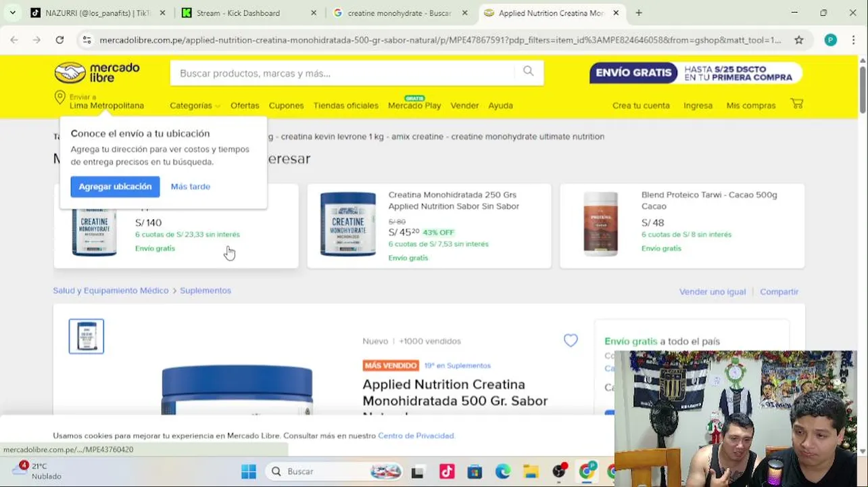
Task: Open Microsoft Edge from taskbar
Action: pyautogui.click(x=503, y=471)
